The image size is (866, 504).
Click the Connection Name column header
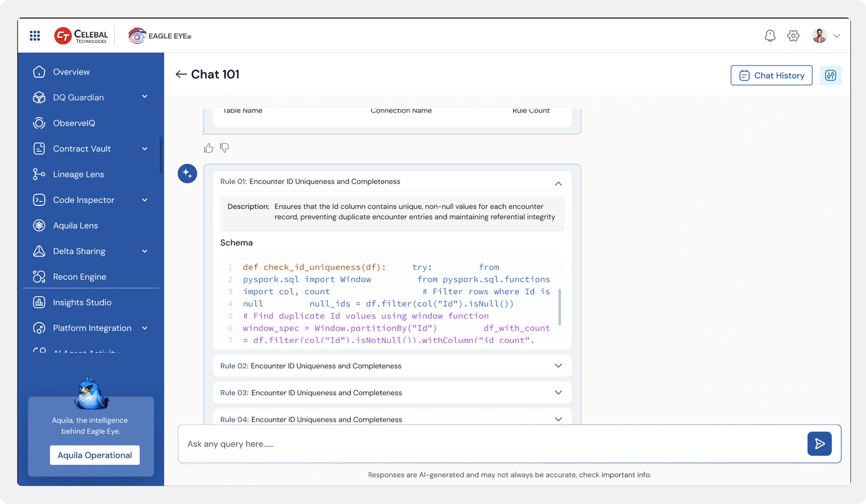(401, 111)
